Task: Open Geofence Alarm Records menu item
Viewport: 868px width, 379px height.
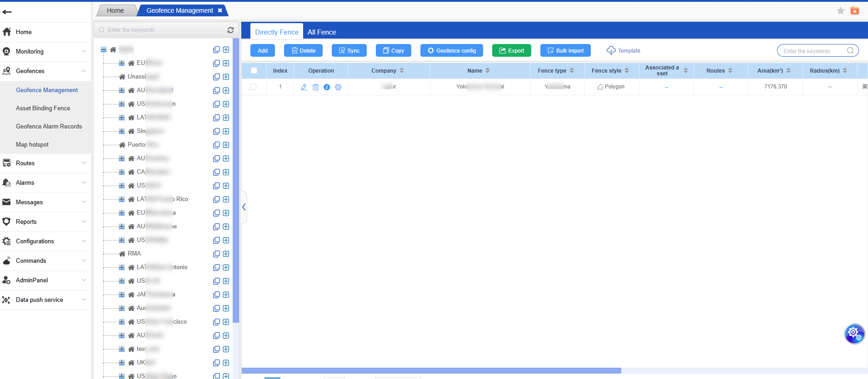Action: pos(49,126)
